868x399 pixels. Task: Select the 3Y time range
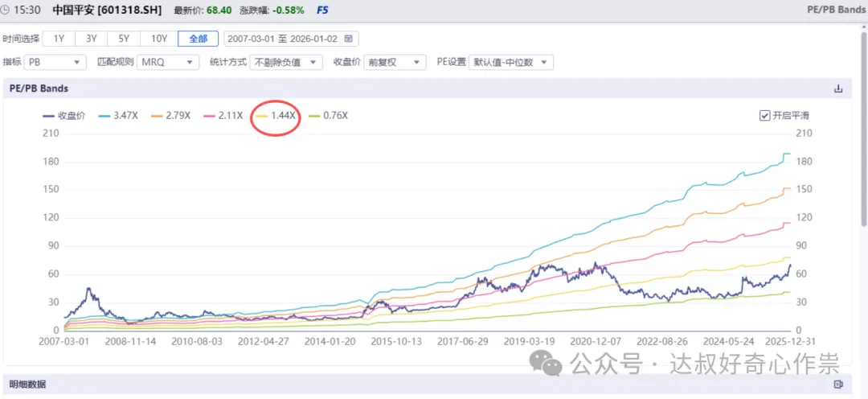point(92,39)
